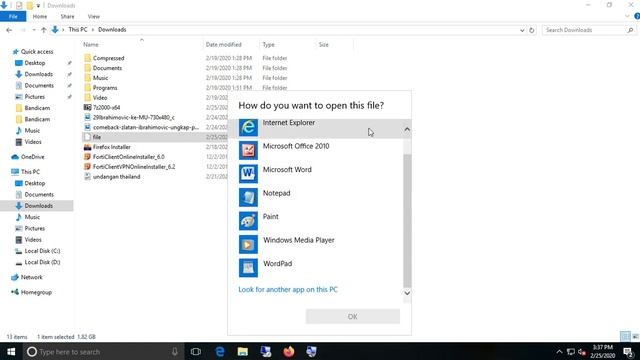Click scroll up arrow in app list

tap(407, 129)
